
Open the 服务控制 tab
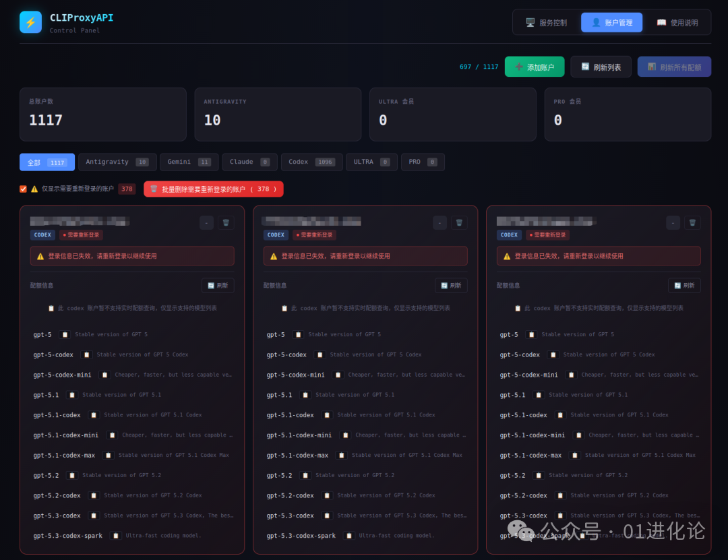point(546,23)
